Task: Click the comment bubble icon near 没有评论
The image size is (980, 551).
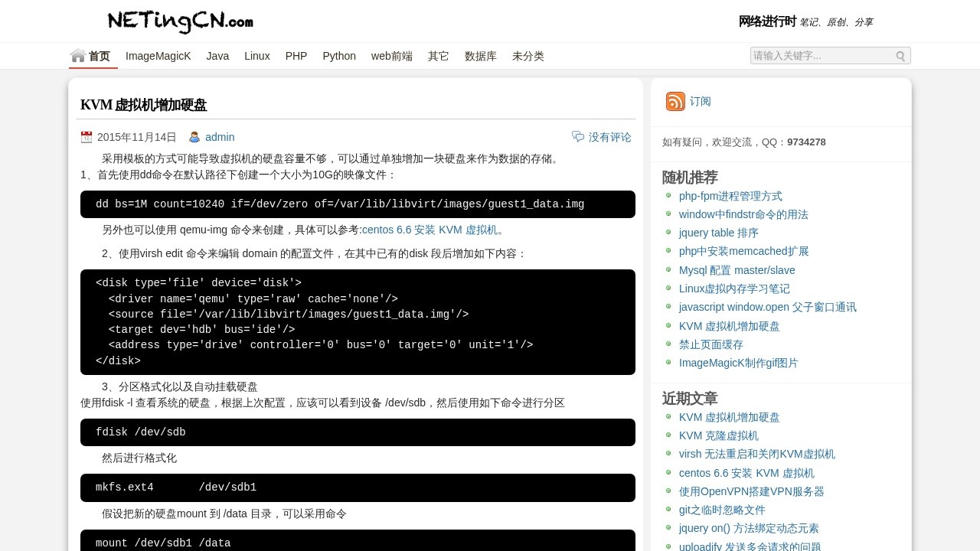Action: (x=578, y=137)
